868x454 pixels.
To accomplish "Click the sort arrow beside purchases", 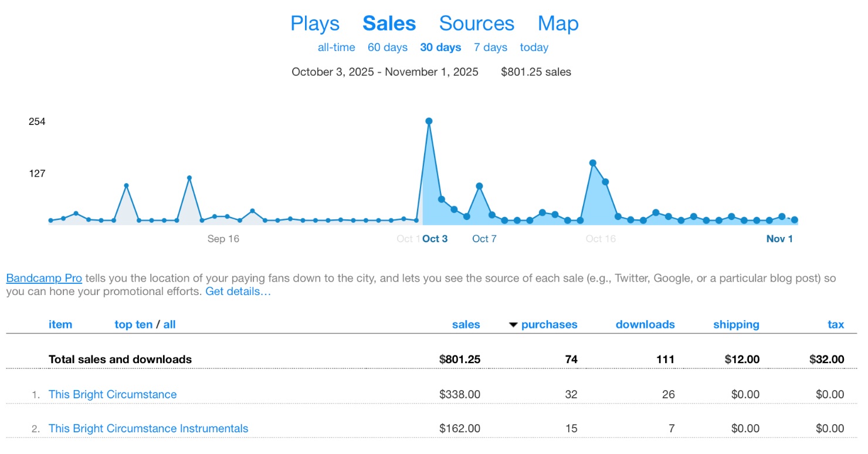I will (513, 324).
